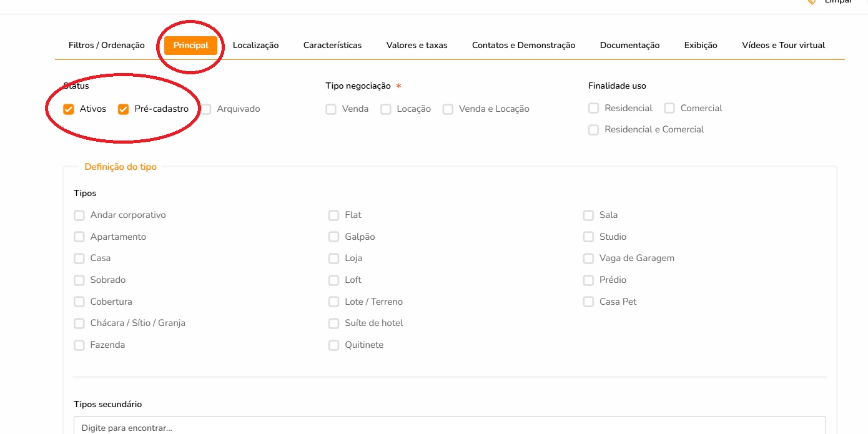Screen dimensions: 868x434
Task: Open the Características tab
Action: coord(332,45)
